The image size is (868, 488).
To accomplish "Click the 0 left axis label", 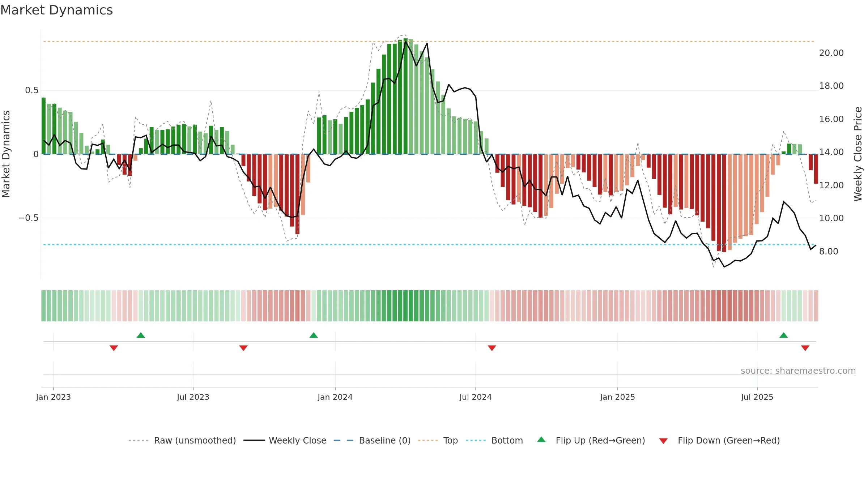I will coord(36,154).
